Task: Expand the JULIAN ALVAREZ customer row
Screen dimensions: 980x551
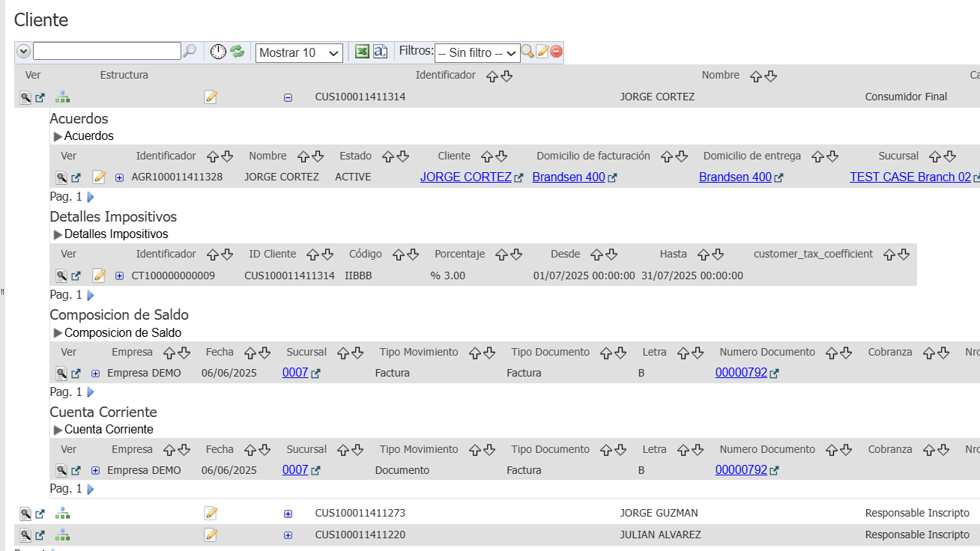Action: [x=288, y=535]
